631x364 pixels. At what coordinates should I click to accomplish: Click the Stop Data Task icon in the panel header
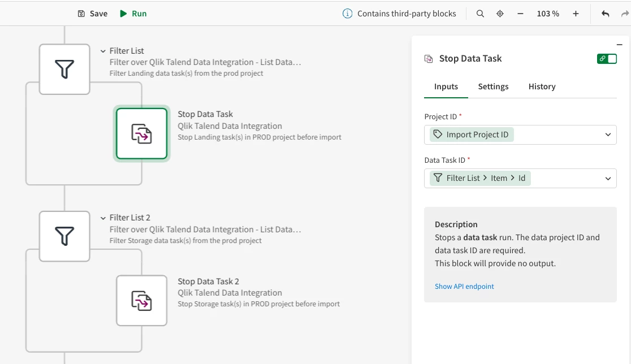pos(429,59)
